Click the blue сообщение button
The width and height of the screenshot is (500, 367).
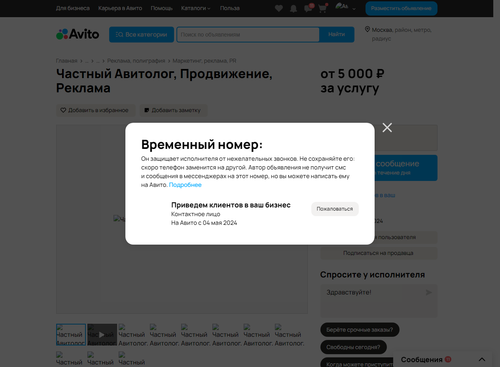point(406,168)
